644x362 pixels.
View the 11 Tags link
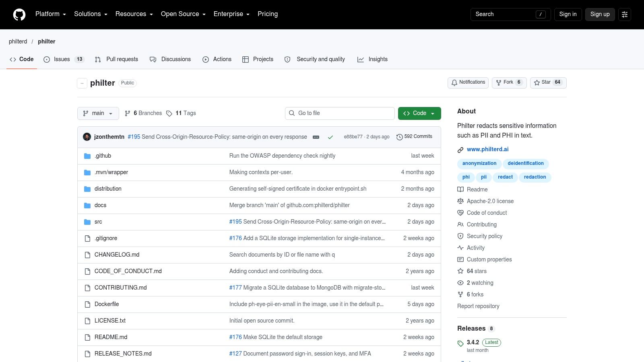[x=181, y=113]
